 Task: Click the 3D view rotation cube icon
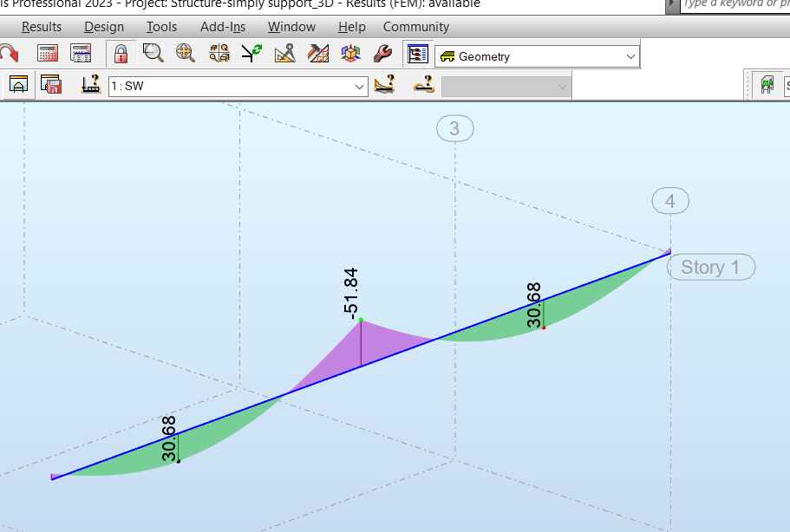(x=349, y=53)
